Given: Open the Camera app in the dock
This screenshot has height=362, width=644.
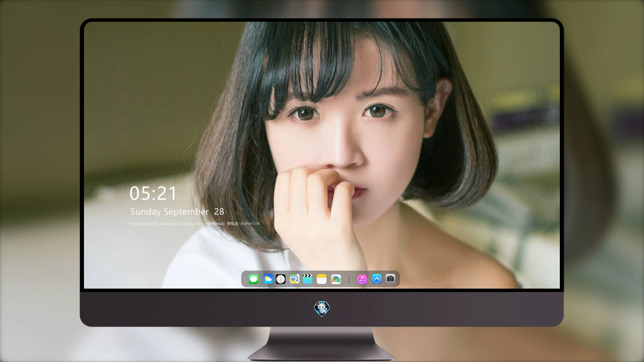Looking at the screenshot, I should 390,279.
